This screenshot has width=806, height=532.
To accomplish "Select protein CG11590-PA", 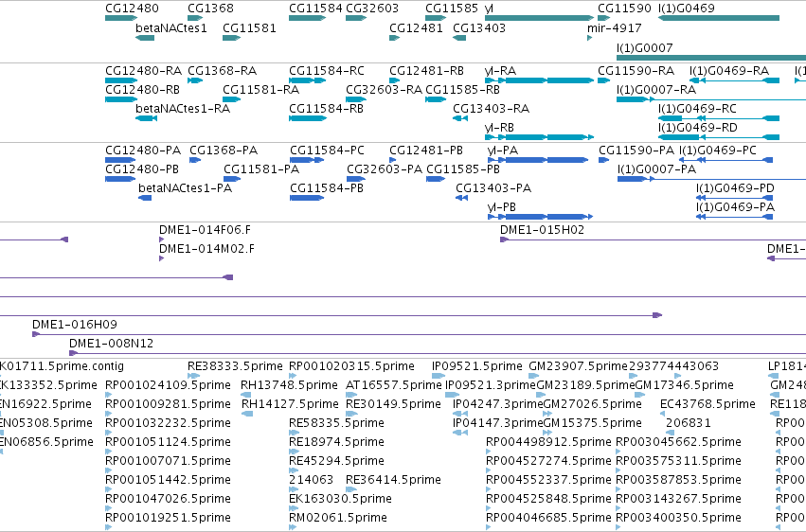I will click(x=636, y=151).
